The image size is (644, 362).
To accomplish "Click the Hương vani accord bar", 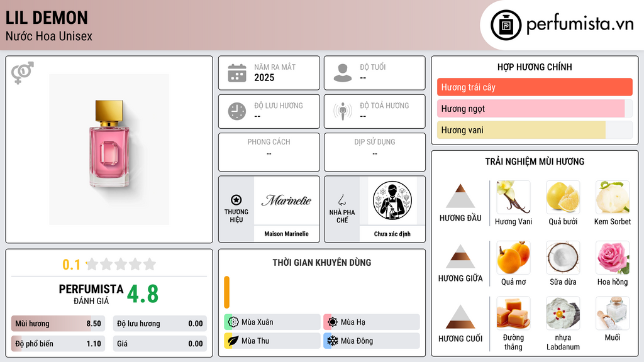I will [x=535, y=129].
